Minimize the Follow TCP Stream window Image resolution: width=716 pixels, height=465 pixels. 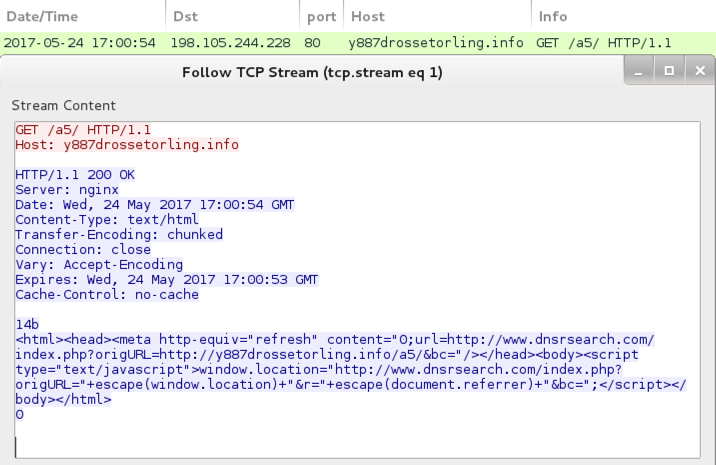[639, 70]
